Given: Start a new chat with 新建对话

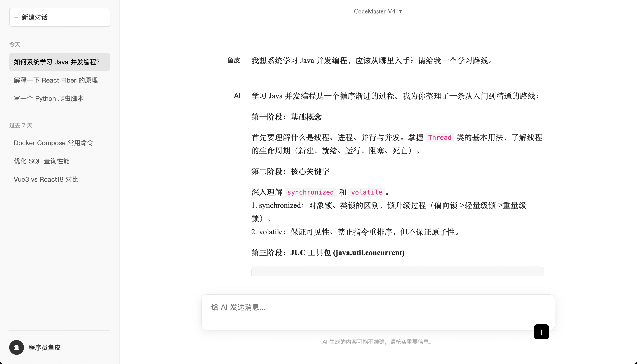Looking at the screenshot, I should pyautogui.click(x=60, y=17).
